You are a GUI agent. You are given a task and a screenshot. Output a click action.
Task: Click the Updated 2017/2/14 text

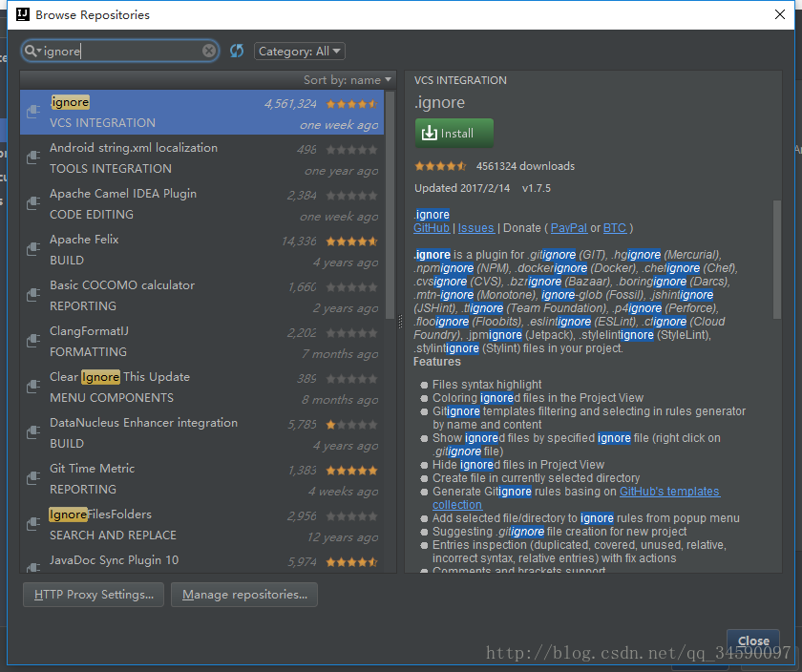(462, 188)
